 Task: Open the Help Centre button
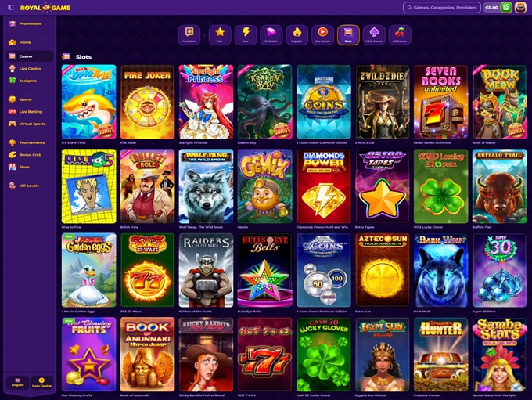click(41, 382)
